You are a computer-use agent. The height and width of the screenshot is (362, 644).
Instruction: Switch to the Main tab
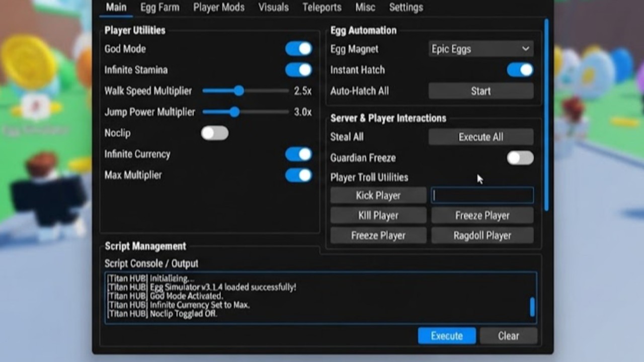tap(116, 8)
